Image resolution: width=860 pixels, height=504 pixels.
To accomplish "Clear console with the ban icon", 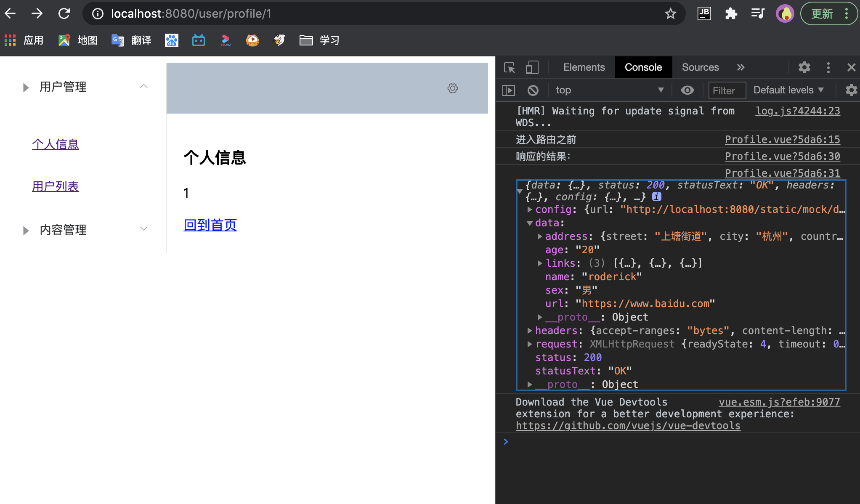I will click(533, 90).
